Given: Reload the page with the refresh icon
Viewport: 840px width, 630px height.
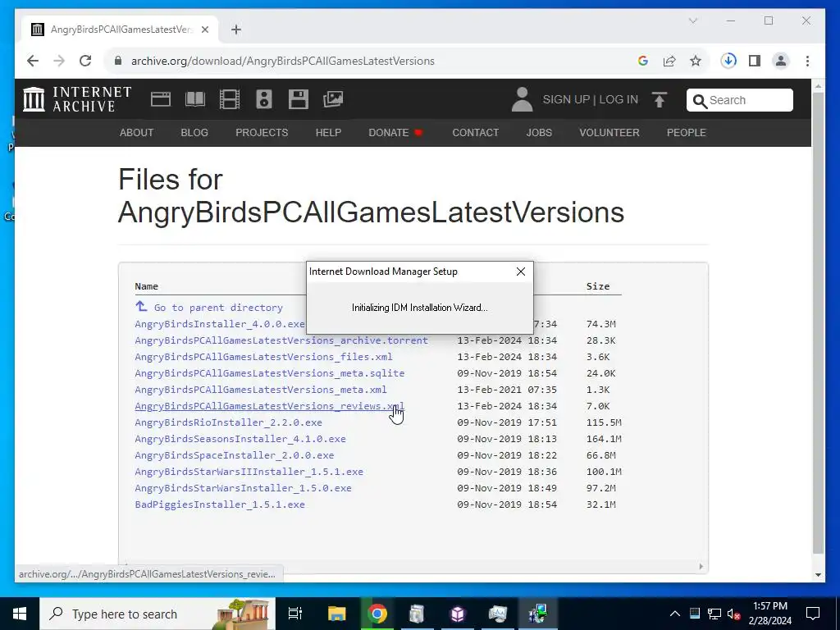Looking at the screenshot, I should 85,61.
